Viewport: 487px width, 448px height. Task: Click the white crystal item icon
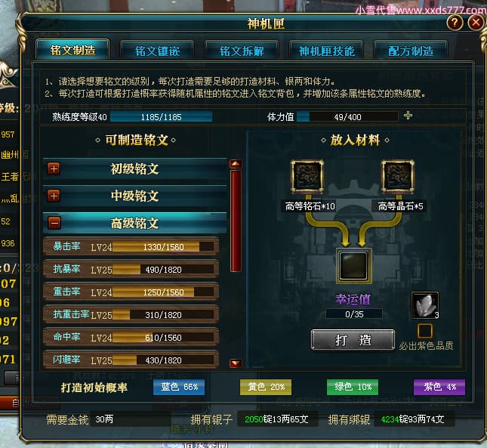425,305
